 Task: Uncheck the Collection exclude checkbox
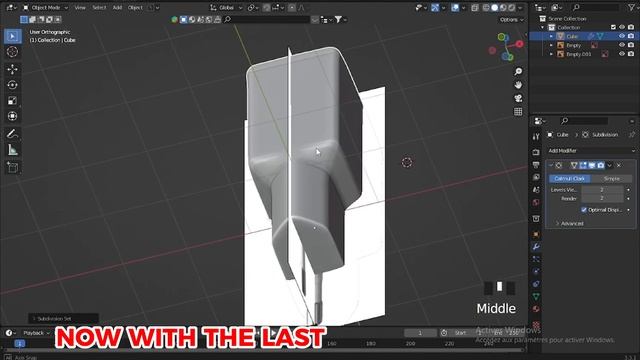pyautogui.click(x=613, y=27)
